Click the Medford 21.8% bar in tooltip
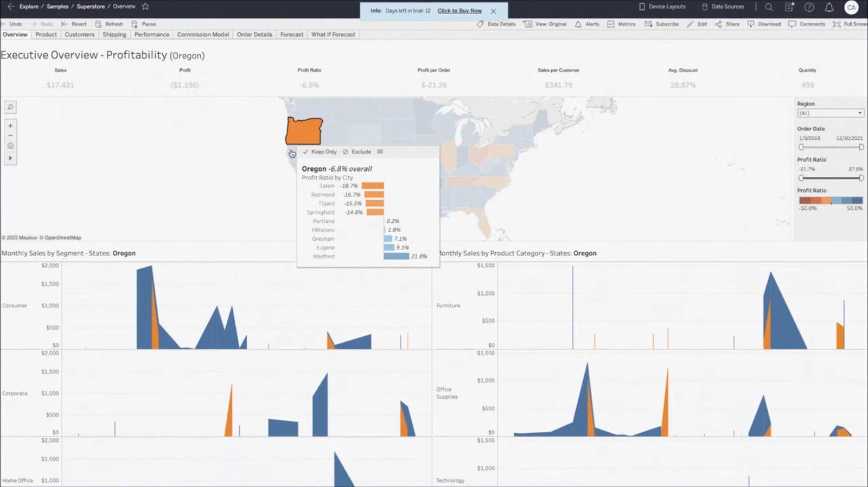This screenshot has height=487, width=868. (x=397, y=256)
